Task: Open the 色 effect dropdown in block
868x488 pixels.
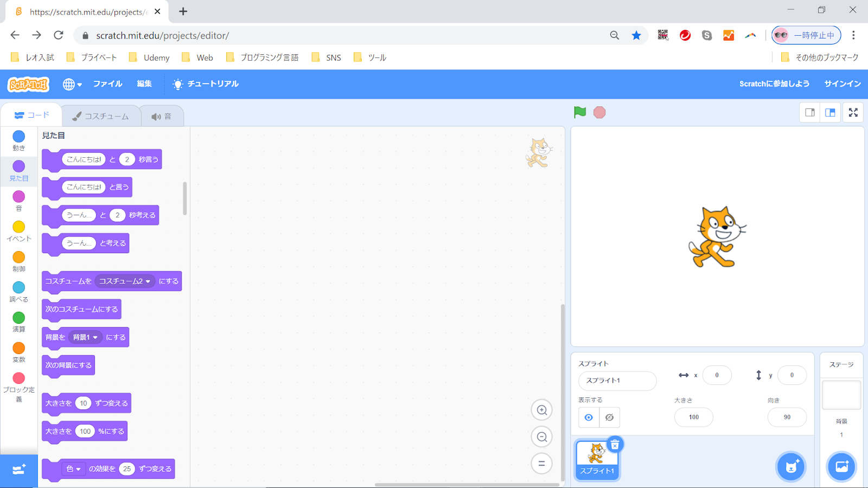Action: tap(73, 468)
